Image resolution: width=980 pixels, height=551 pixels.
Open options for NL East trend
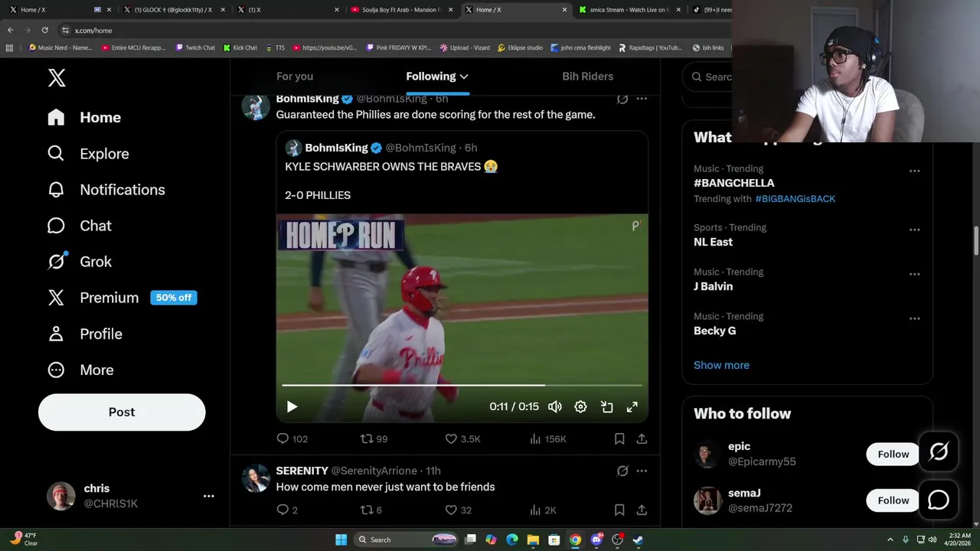(914, 230)
